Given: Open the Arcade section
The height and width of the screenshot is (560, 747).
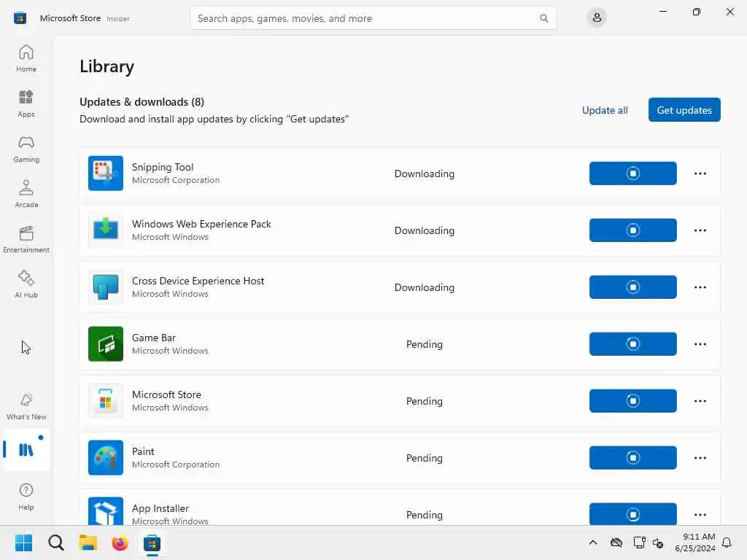Looking at the screenshot, I should [x=26, y=194].
